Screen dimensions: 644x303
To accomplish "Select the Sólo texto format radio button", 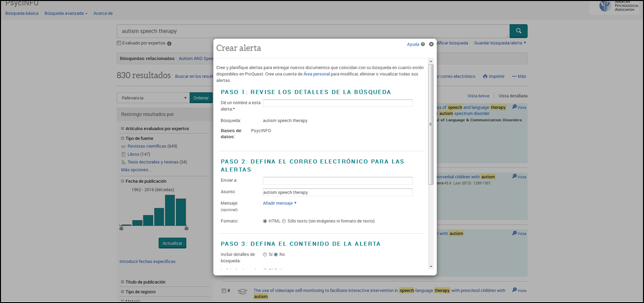I will point(284,221).
